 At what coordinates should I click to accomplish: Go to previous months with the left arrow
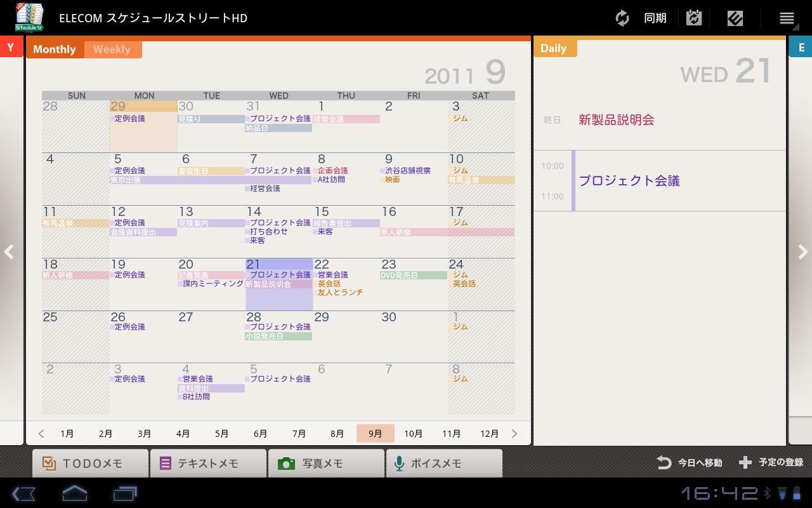(x=41, y=433)
